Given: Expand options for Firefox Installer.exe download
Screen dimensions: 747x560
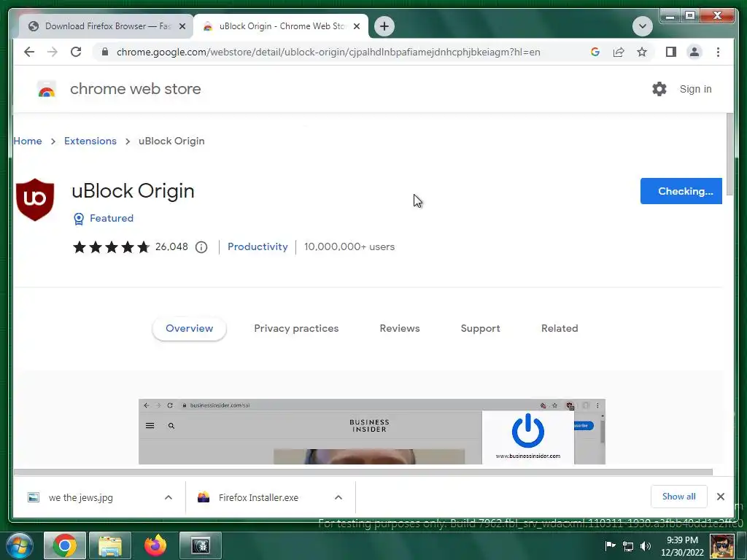Looking at the screenshot, I should pos(338,497).
